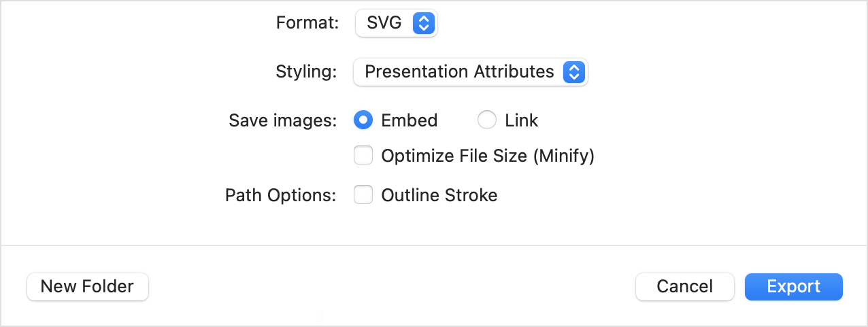Viewport: 868px width, 327px height.
Task: Click the "Styling:" label text
Action: click(306, 72)
